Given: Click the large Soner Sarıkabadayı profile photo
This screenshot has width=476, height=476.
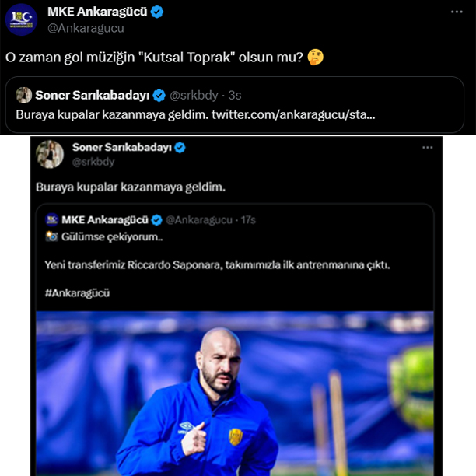Looking at the screenshot, I should 51,153.
